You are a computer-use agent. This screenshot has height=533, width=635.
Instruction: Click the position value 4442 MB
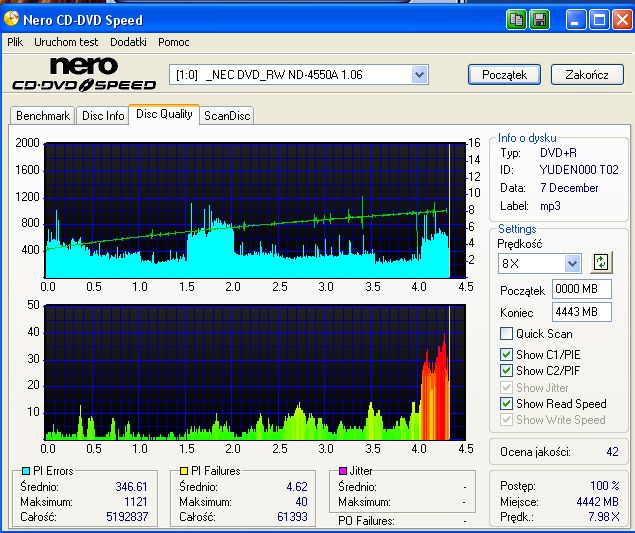598,502
